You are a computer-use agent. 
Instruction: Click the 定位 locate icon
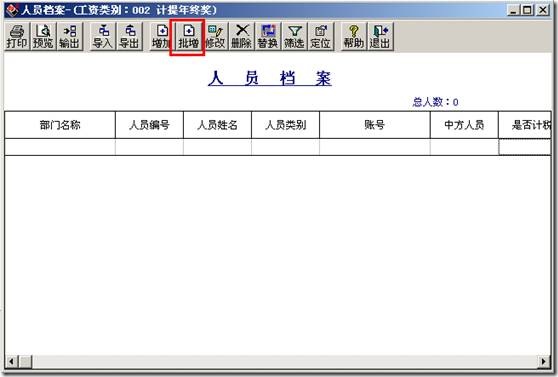pyautogui.click(x=321, y=36)
